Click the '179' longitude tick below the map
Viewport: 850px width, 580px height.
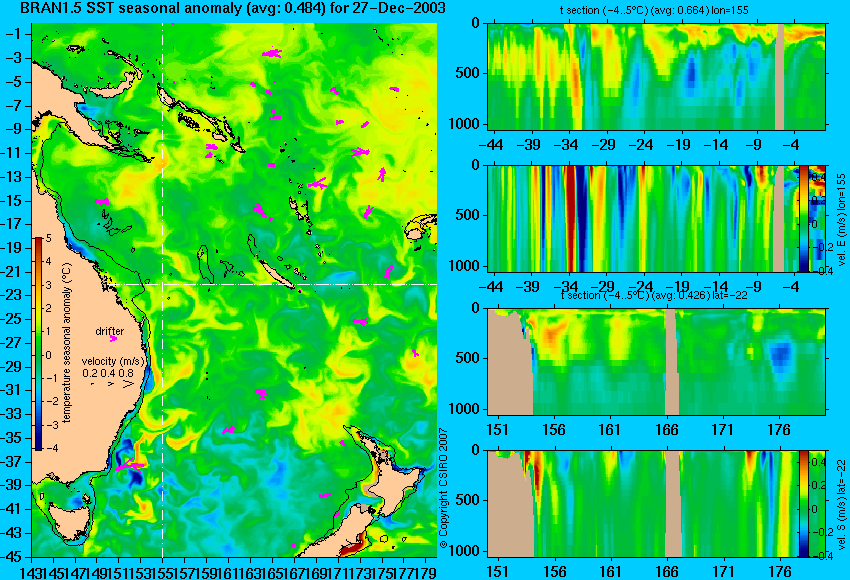point(426,572)
